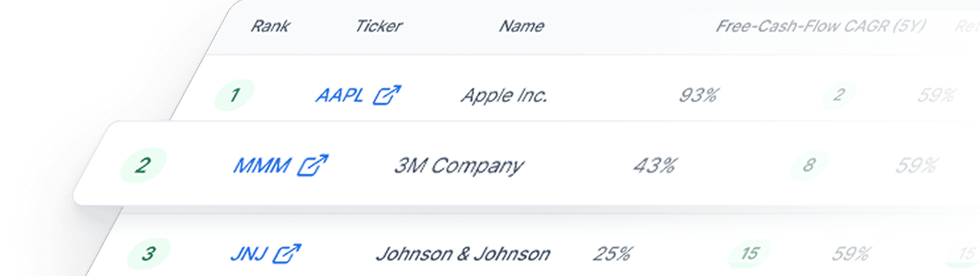Image resolution: width=980 pixels, height=276 pixels.
Task: Click the rank badge left of MMM
Action: pyautogui.click(x=143, y=165)
